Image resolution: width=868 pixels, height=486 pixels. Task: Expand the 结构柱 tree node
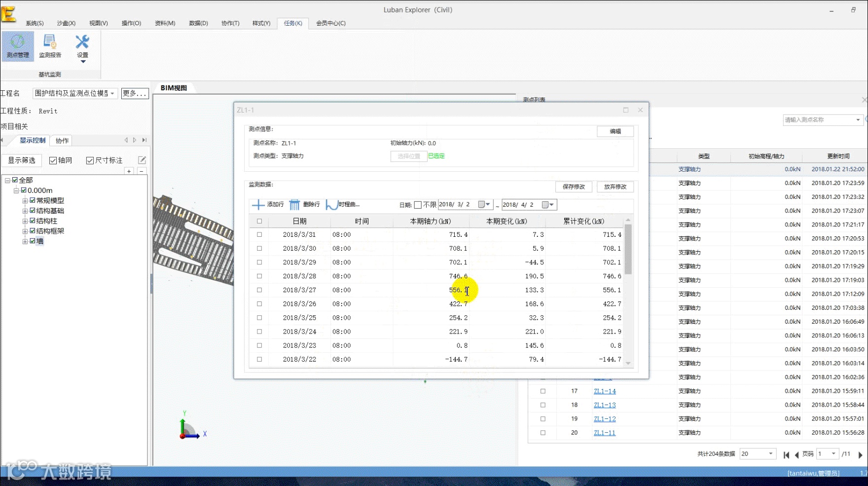click(x=25, y=221)
